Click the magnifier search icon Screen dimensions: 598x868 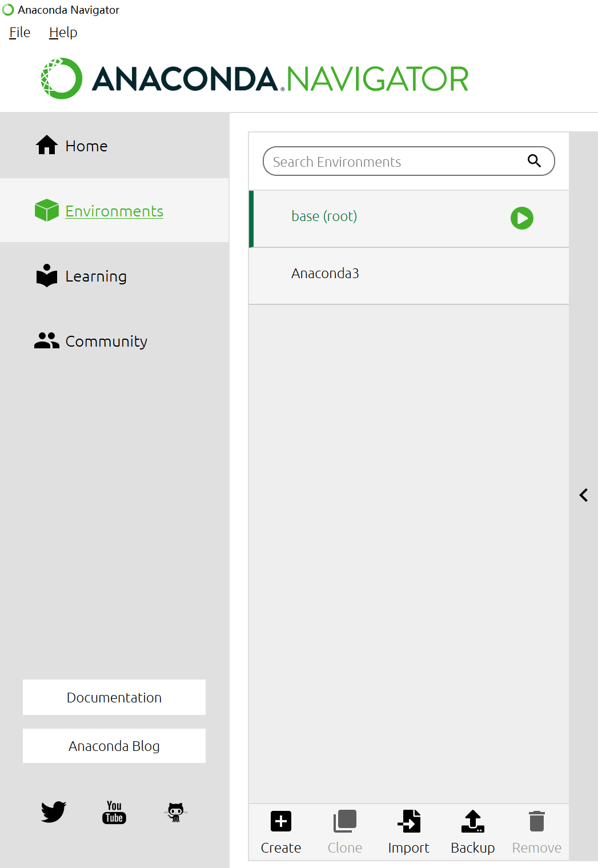coord(535,161)
